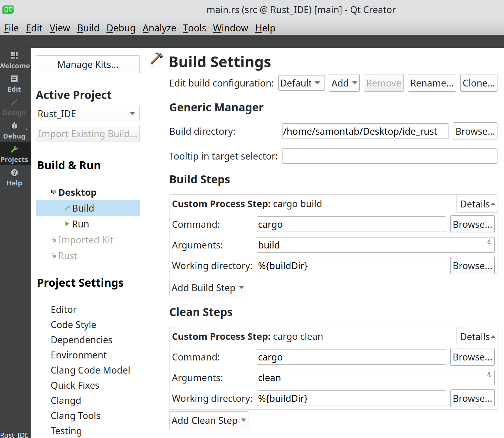Click the Tooltip in target selector field
The height and width of the screenshot is (438, 504).
390,156
